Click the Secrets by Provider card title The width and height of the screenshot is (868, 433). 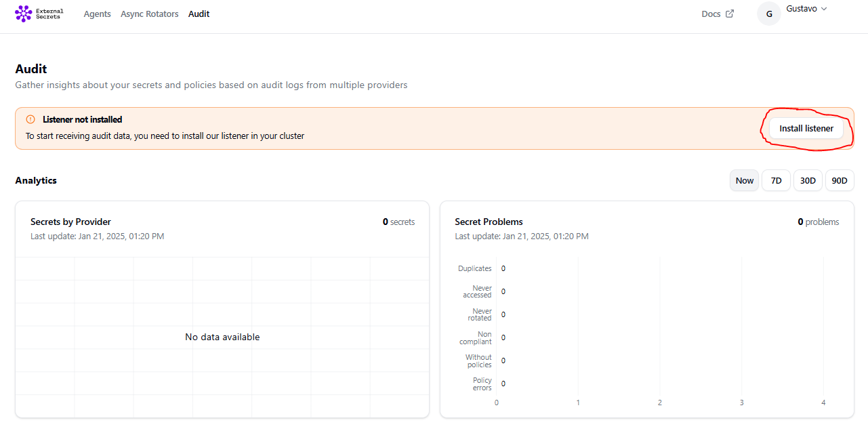[70, 222]
